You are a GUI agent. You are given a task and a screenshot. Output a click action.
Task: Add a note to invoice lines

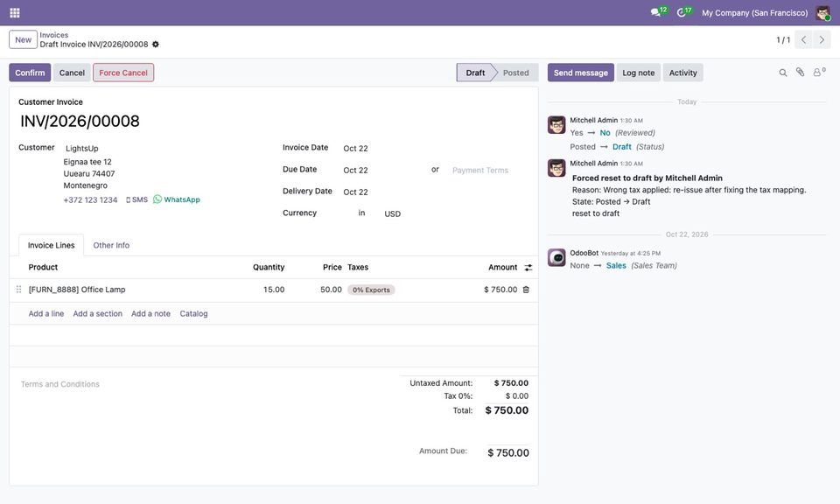pyautogui.click(x=151, y=314)
